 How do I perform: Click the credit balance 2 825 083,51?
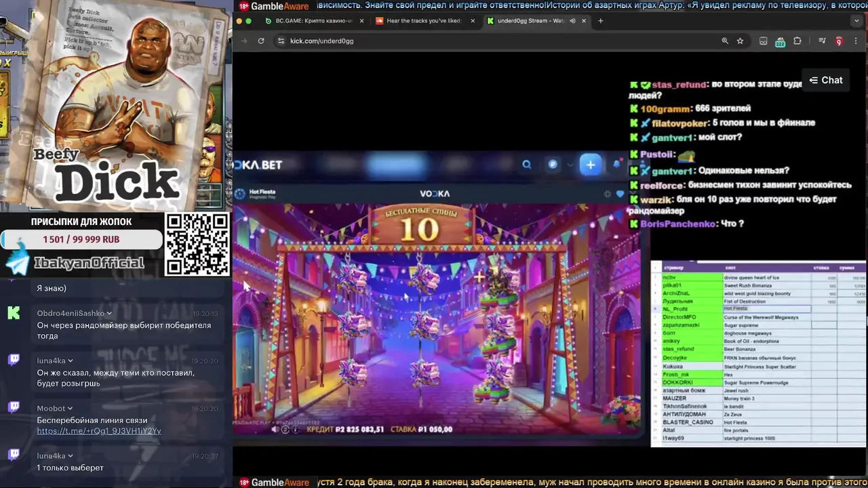tap(360, 429)
